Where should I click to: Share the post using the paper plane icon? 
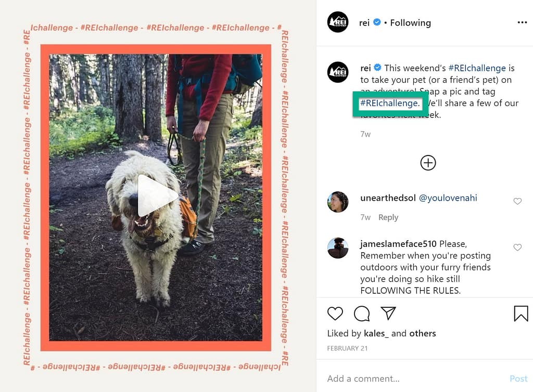coord(388,313)
